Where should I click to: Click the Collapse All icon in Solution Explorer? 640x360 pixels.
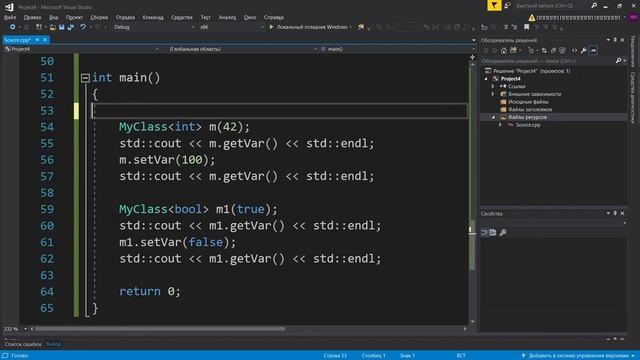pos(553,50)
